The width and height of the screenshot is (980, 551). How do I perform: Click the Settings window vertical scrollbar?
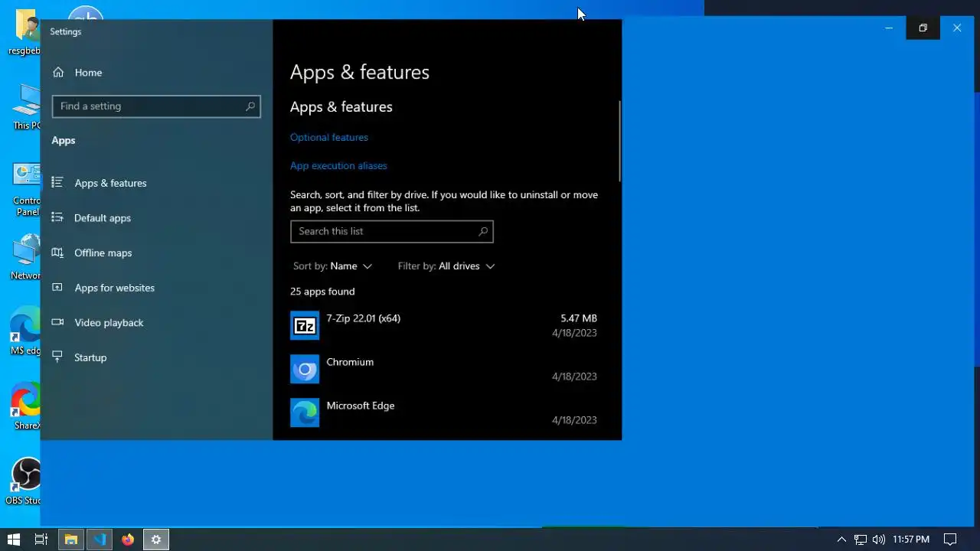click(x=619, y=142)
